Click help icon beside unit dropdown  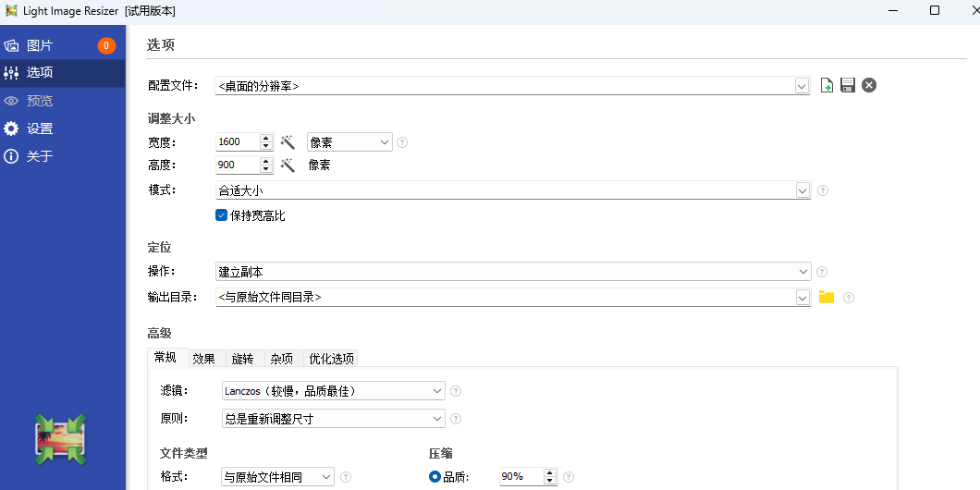pos(402,141)
